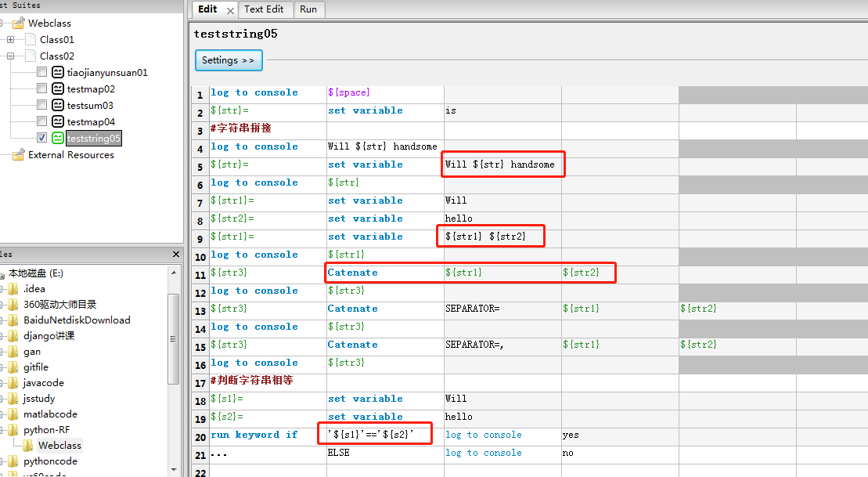This screenshot has height=477, width=868.
Task: Expand the Class01 tree node
Action: 10,39
